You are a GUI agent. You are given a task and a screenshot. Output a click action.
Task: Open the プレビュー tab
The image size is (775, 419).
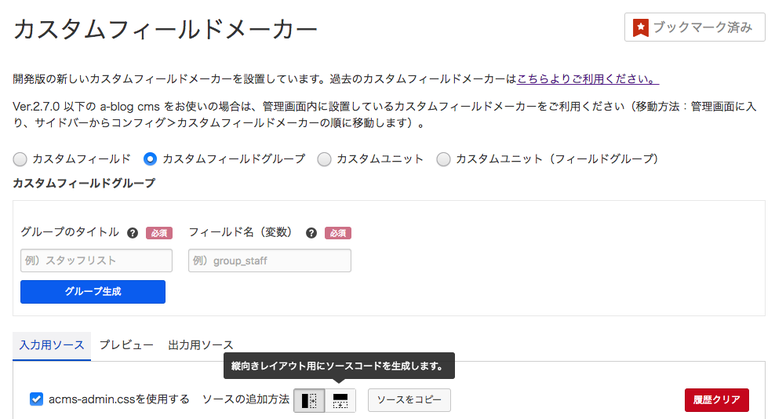tap(126, 344)
